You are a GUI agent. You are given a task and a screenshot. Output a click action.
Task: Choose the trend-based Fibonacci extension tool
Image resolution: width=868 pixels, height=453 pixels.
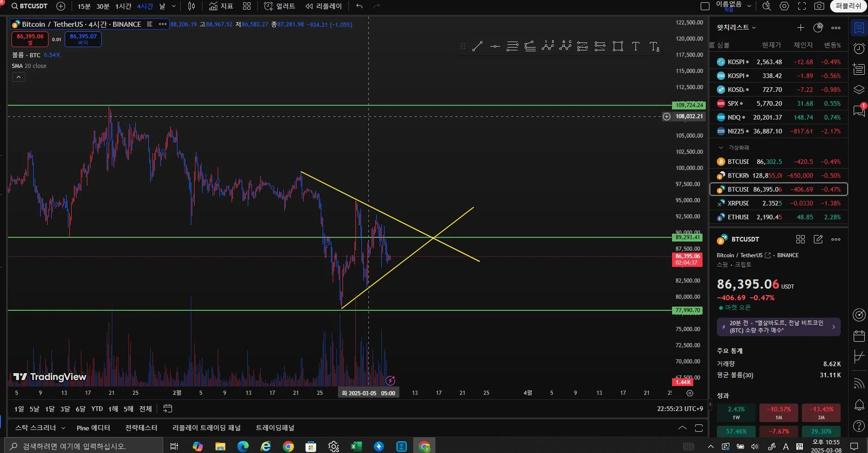click(x=530, y=46)
